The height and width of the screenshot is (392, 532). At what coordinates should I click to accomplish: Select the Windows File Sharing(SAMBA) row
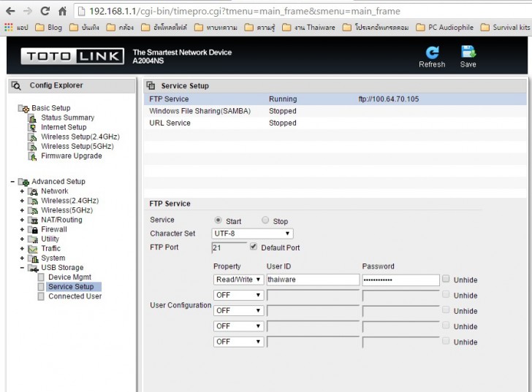[335, 111]
